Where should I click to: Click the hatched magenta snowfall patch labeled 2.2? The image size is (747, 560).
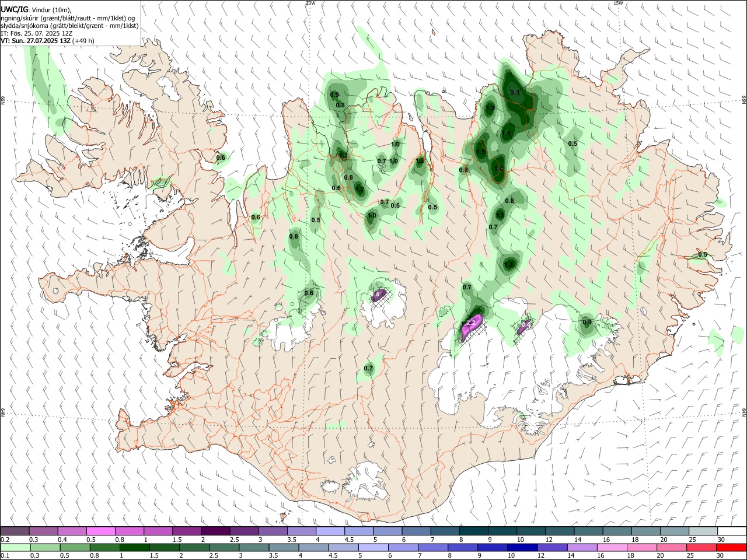[472, 328]
